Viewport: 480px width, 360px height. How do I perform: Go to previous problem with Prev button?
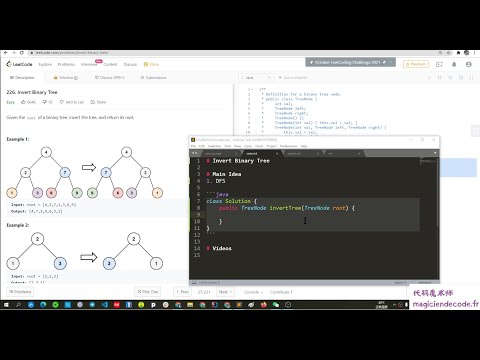182,292
